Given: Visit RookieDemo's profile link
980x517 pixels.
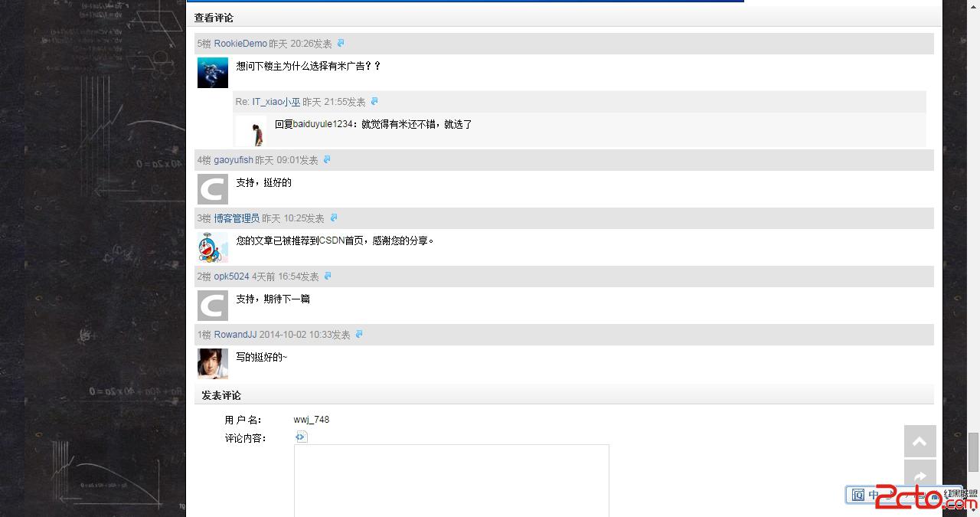Looking at the screenshot, I should tap(240, 44).
